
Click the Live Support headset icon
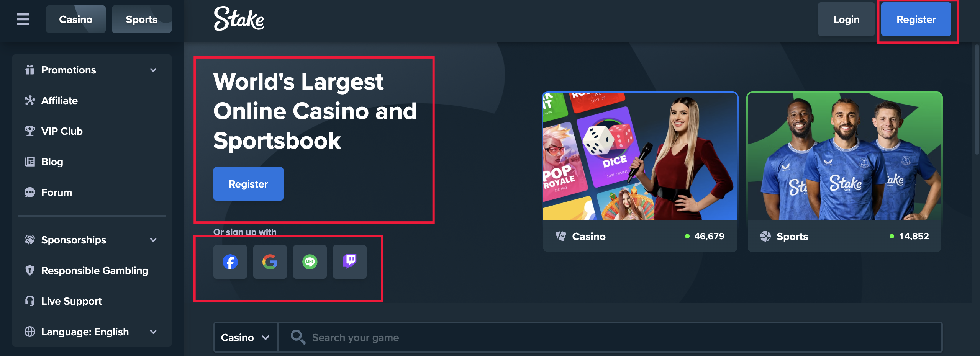pyautogui.click(x=30, y=301)
